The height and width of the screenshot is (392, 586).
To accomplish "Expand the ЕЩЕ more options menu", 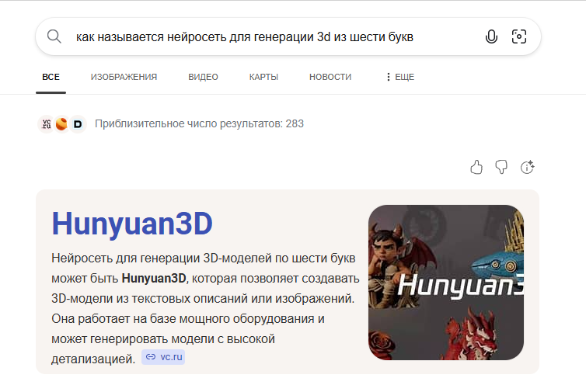I will pyautogui.click(x=400, y=77).
